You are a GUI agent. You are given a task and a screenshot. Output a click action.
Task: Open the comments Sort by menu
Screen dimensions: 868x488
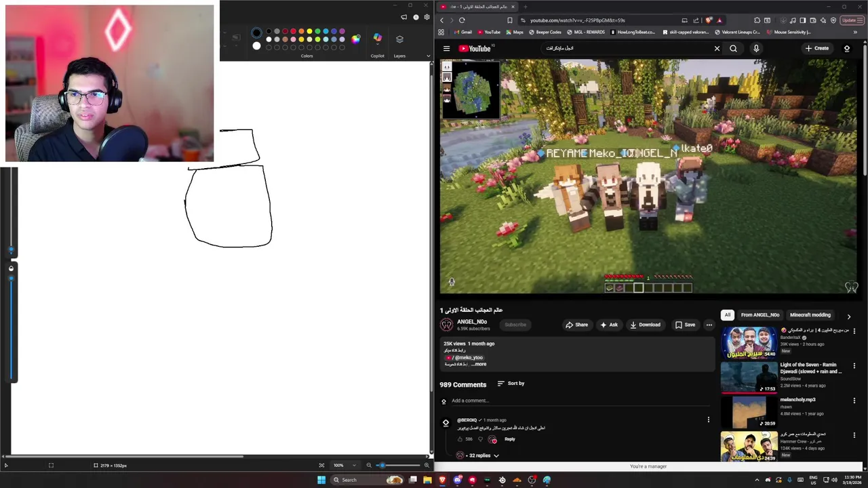click(511, 384)
